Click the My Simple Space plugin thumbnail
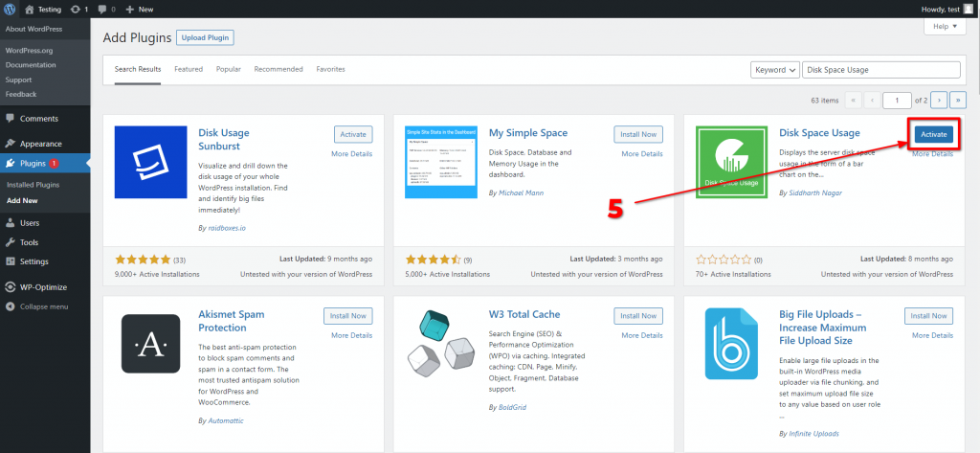This screenshot has height=453, width=980. (441, 162)
